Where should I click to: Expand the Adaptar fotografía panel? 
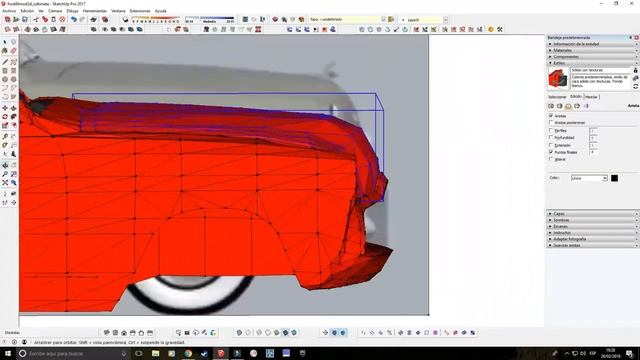pos(592,239)
